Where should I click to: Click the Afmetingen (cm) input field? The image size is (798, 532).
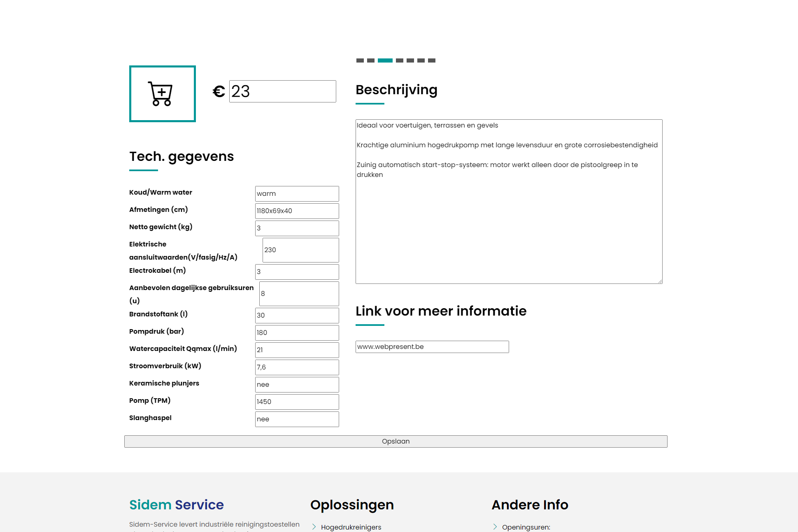(297, 211)
